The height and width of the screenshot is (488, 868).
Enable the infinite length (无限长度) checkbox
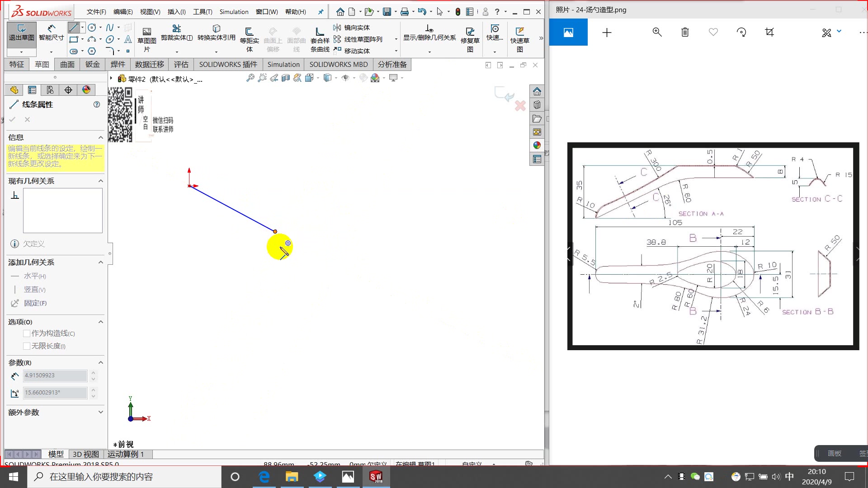coord(27,346)
